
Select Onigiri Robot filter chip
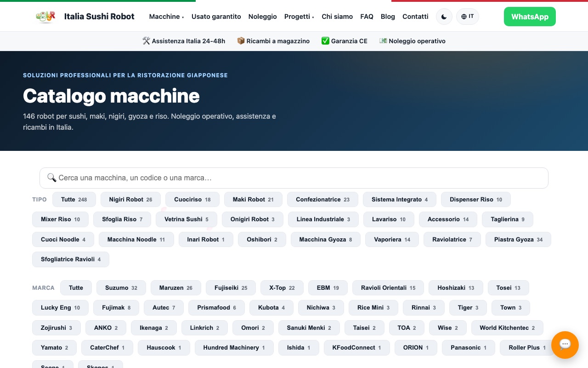[x=253, y=219]
